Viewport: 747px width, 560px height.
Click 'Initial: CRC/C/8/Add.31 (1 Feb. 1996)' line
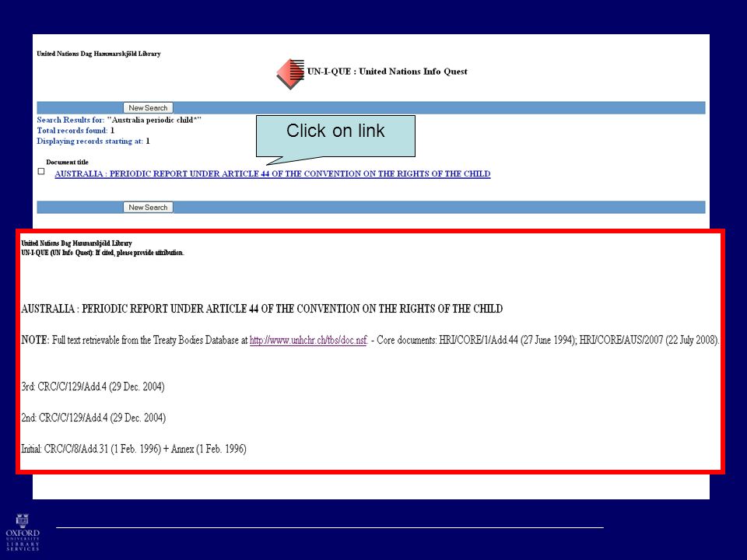coord(134,449)
